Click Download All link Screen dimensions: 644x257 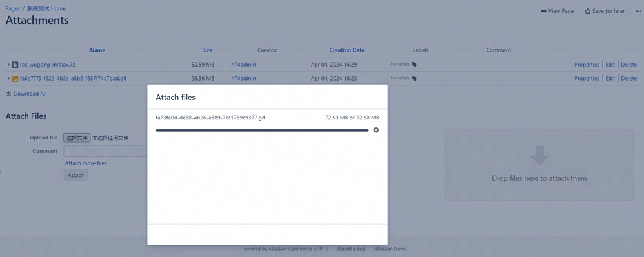tap(30, 94)
